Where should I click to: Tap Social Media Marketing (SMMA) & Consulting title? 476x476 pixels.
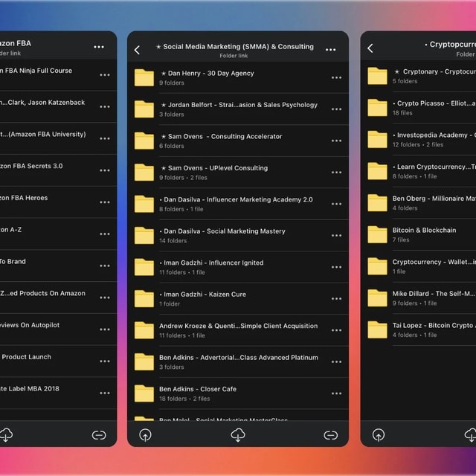pos(235,47)
